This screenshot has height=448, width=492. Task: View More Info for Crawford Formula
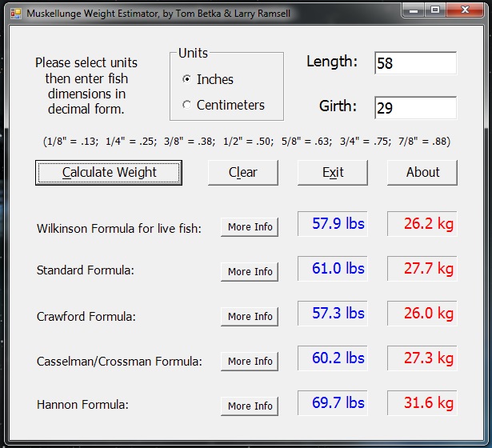tap(250, 317)
